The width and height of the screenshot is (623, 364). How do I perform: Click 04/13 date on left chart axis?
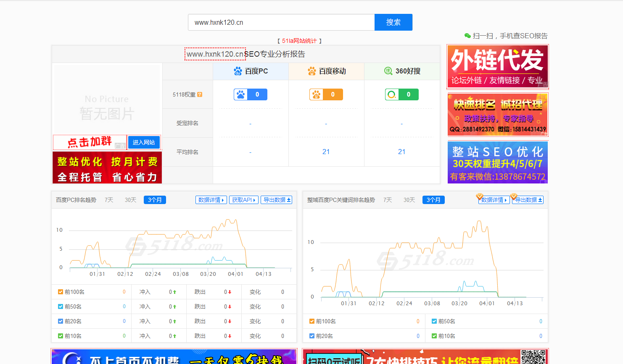264,274
